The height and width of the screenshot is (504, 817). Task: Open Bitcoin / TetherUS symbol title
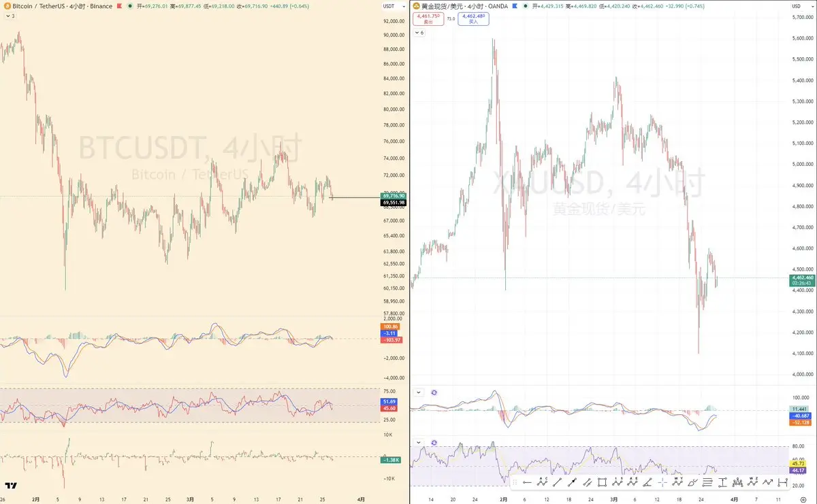click(x=62, y=6)
